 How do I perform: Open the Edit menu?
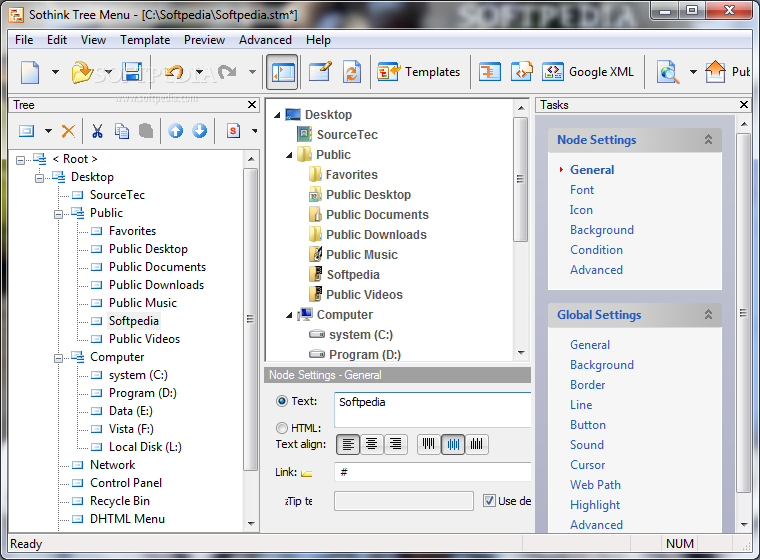[x=57, y=40]
